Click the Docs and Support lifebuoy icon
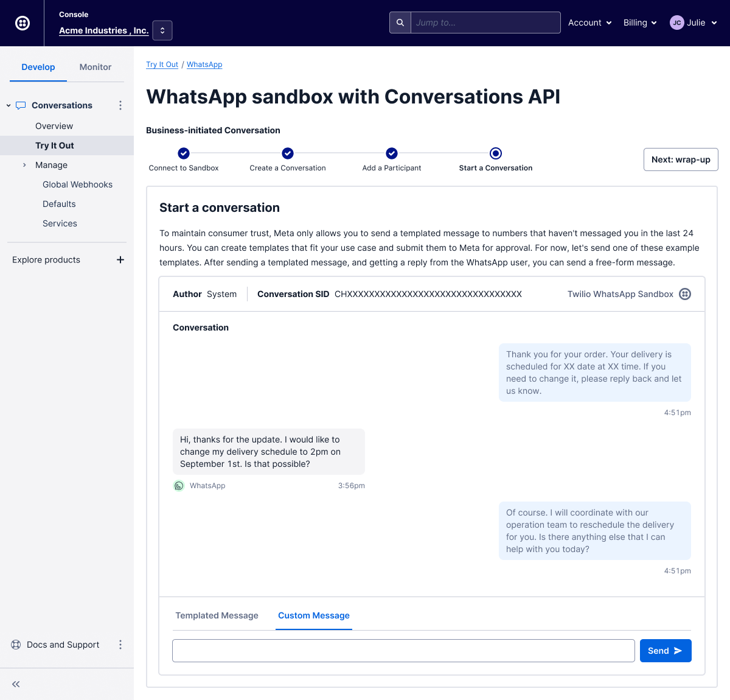730x700 pixels. [16, 645]
